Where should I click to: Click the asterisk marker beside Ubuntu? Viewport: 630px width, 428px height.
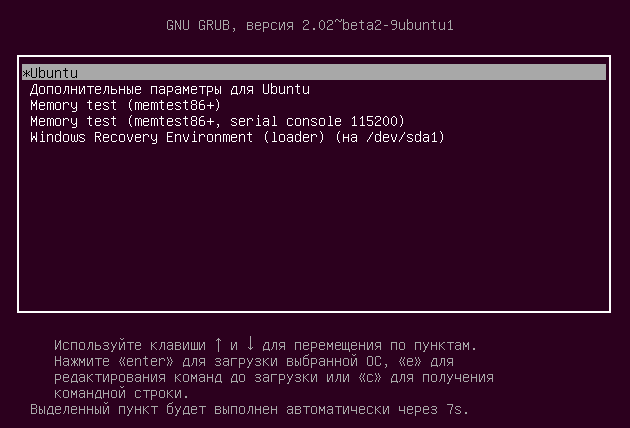pyautogui.click(x=26, y=74)
